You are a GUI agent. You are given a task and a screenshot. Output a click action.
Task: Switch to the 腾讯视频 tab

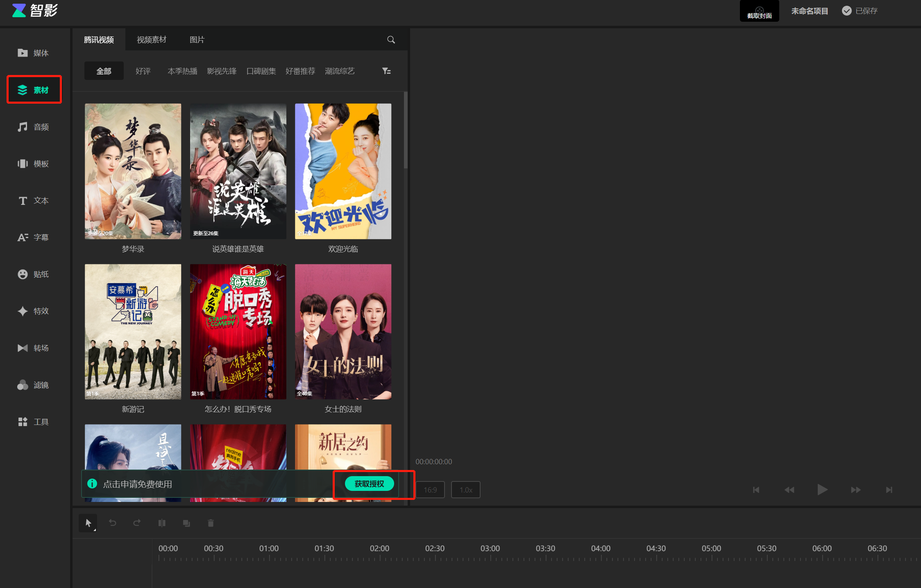(x=99, y=40)
